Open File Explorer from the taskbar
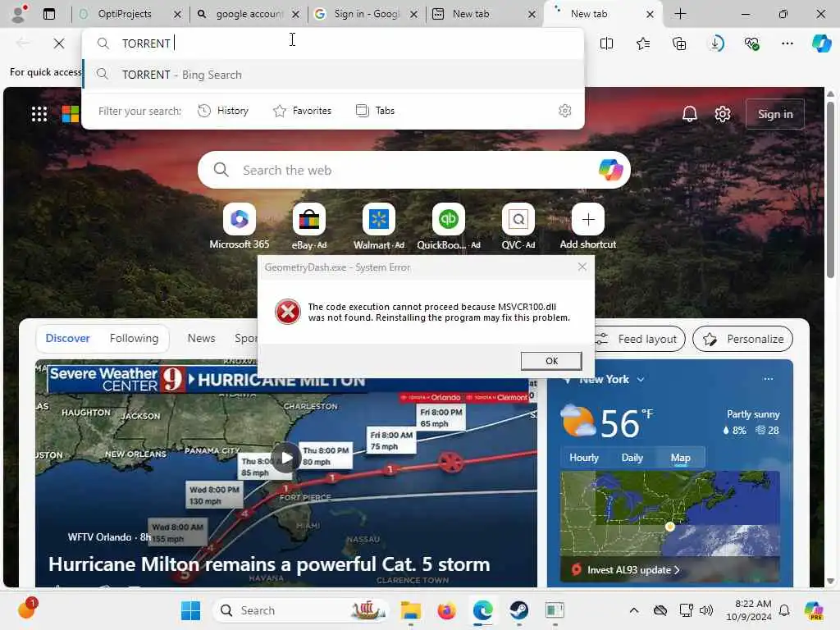 410,610
